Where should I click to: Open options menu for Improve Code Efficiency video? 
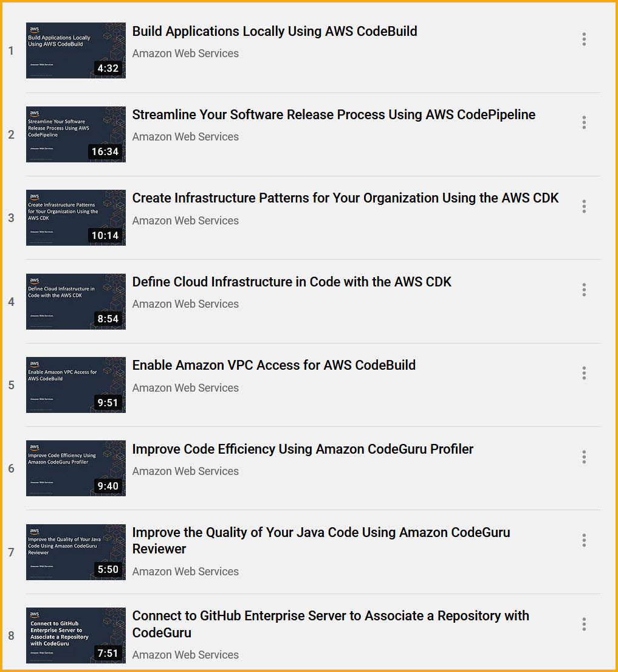tap(584, 457)
